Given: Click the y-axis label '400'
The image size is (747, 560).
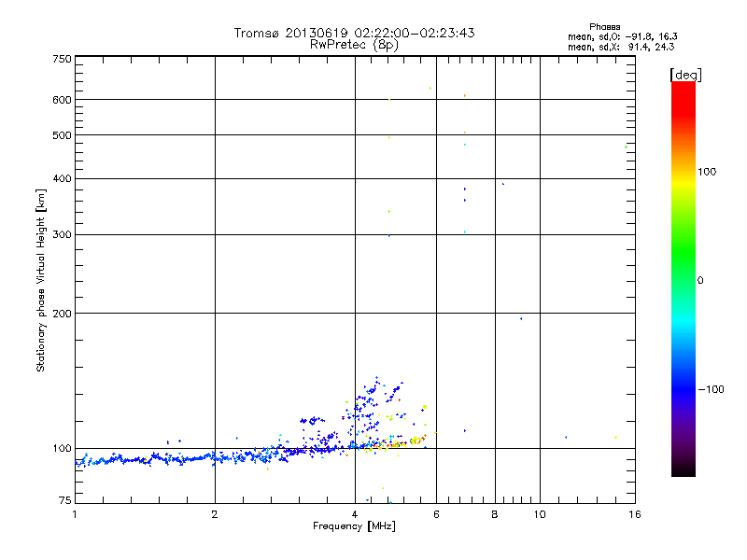Looking at the screenshot, I should 62,178.
